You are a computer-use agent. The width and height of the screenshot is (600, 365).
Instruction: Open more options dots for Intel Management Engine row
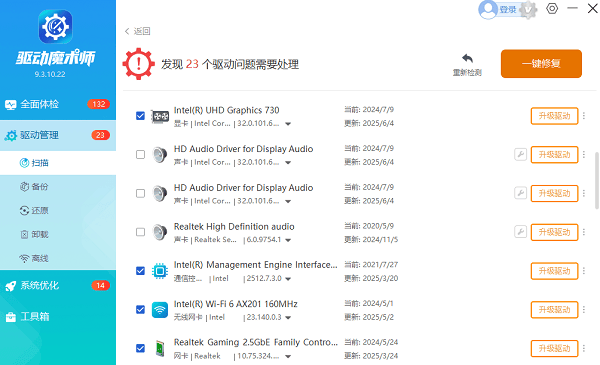(x=584, y=271)
